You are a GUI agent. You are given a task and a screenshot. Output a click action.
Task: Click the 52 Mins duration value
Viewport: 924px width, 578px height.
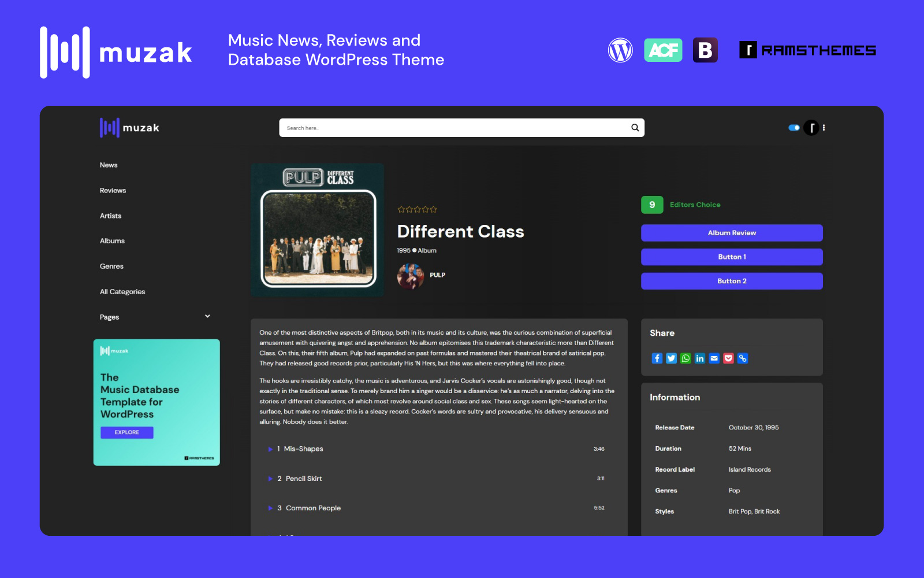point(740,449)
